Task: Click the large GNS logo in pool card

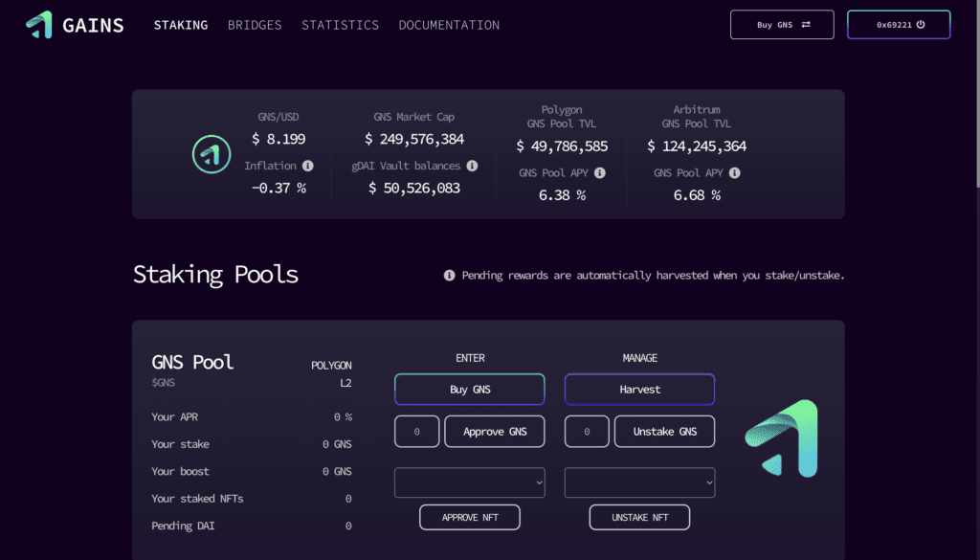Action: pos(782,438)
